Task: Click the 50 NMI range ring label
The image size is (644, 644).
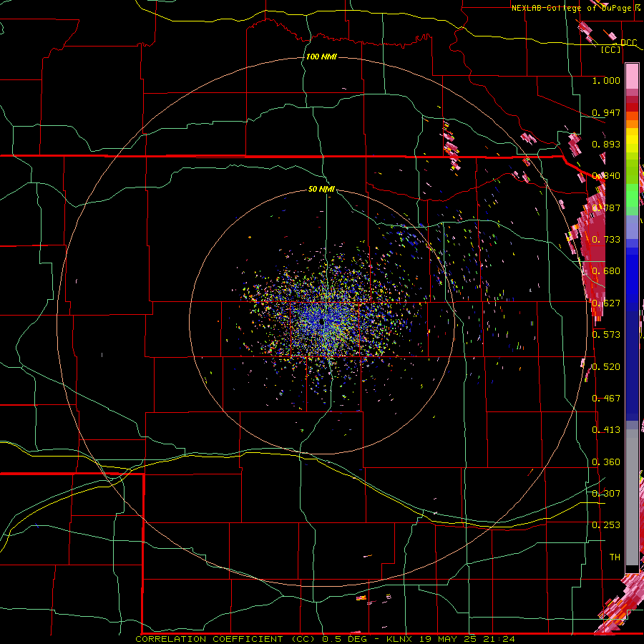Action: point(321,189)
